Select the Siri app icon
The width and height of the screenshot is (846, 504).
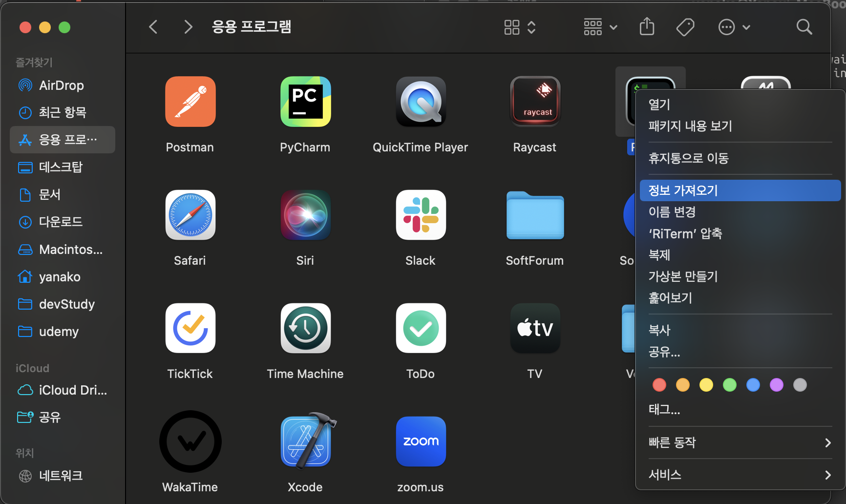pos(306,215)
